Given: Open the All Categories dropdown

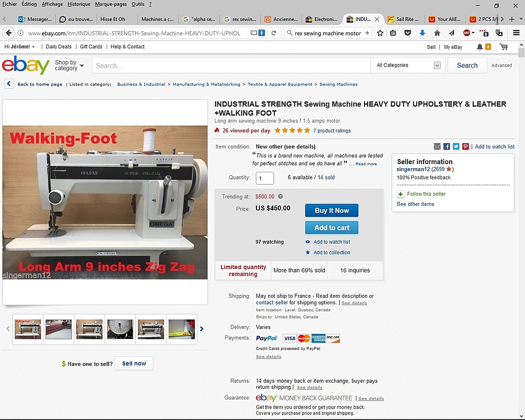Looking at the screenshot, I should [409, 65].
